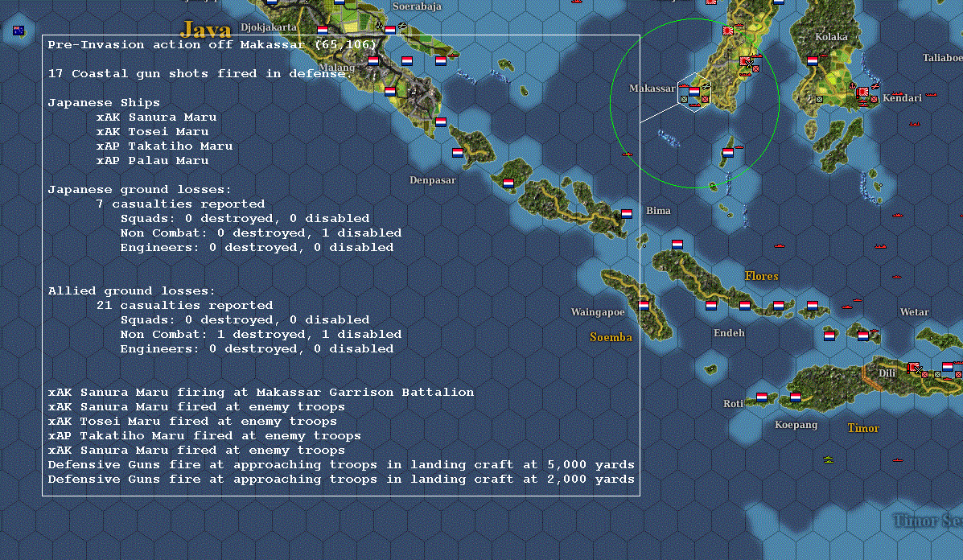Click the red ship icon south of Timor
This screenshot has height=560, width=963.
point(898,460)
